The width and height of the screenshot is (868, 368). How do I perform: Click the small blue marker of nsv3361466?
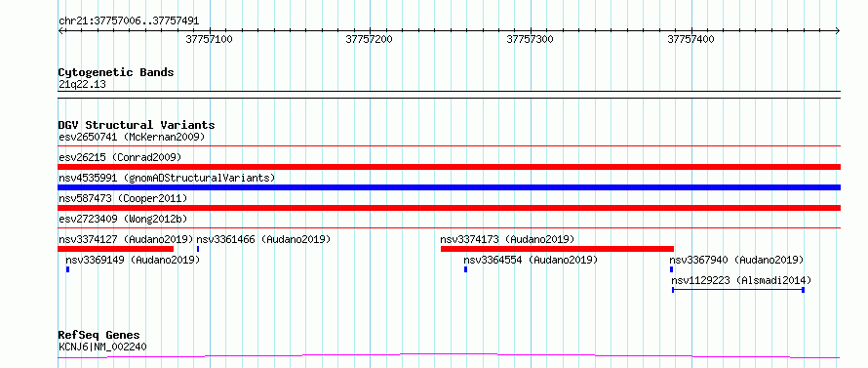click(x=198, y=249)
